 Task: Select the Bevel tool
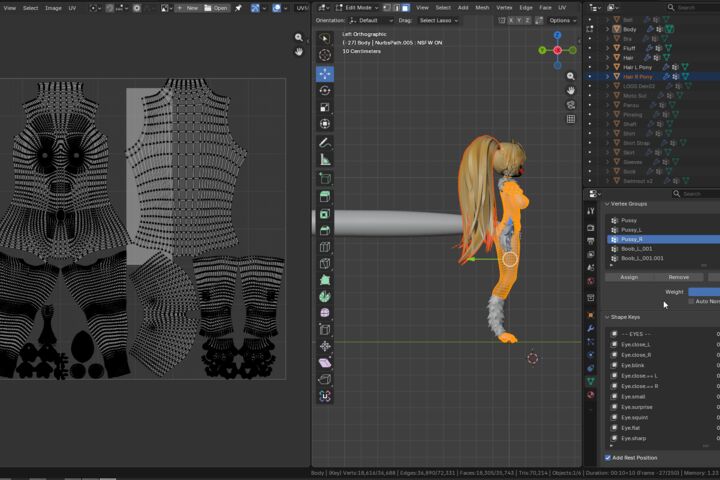tap(325, 231)
